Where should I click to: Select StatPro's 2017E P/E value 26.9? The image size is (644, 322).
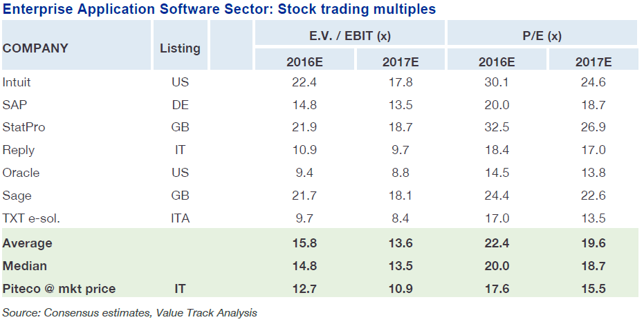(x=594, y=128)
